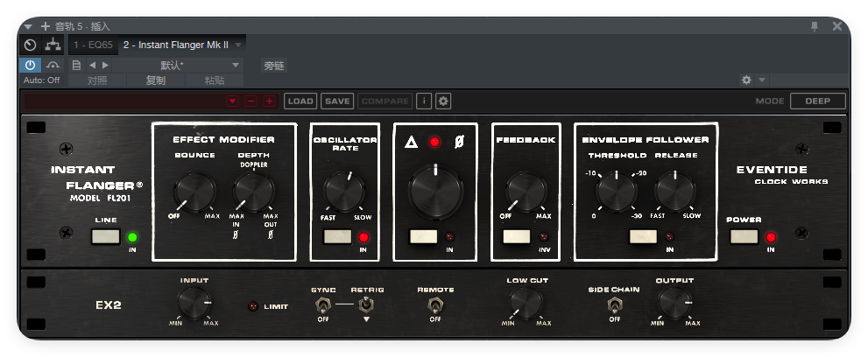The width and height of the screenshot is (868, 357).
Task: Go to previous preset arrow
Action: point(93,66)
